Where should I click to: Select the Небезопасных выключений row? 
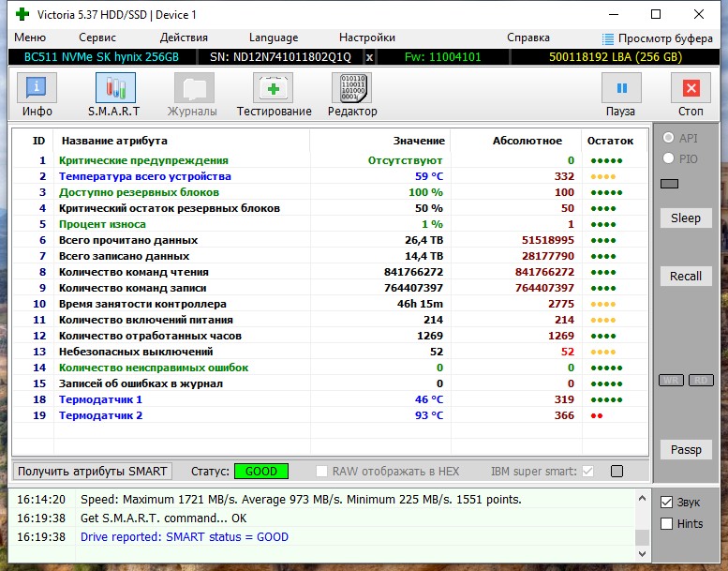coord(331,352)
